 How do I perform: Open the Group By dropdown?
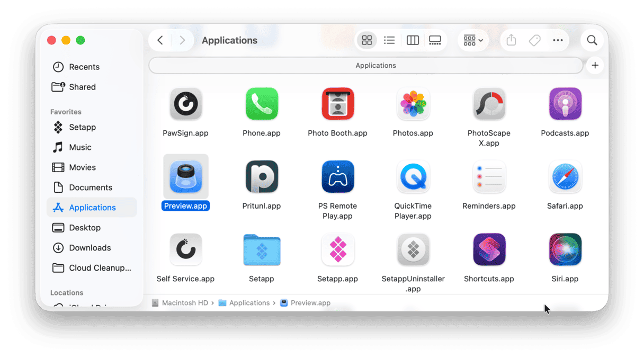[473, 40]
